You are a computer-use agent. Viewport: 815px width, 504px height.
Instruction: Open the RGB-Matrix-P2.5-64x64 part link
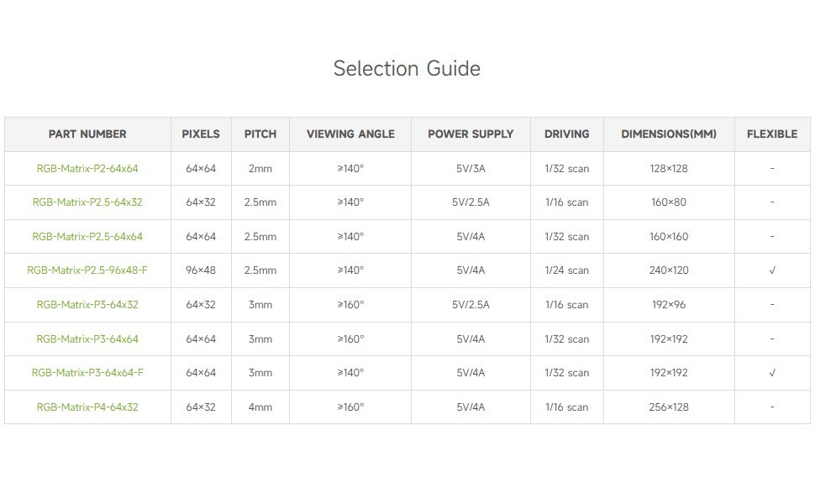[87, 236]
